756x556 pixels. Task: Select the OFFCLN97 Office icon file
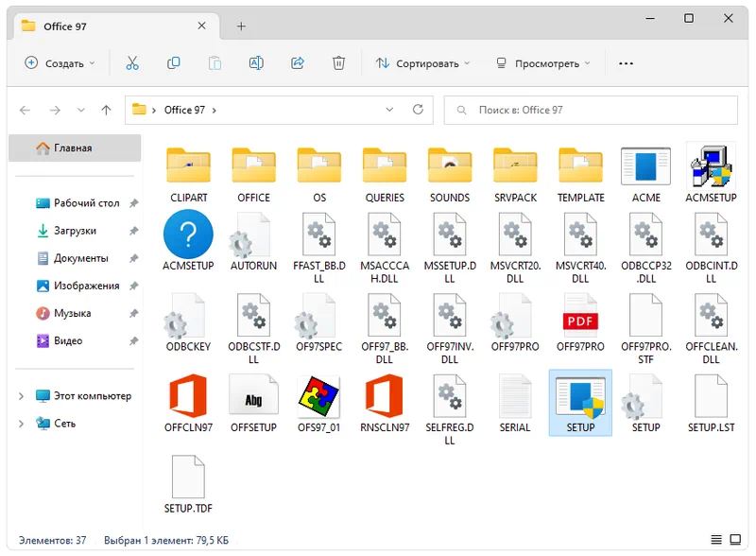point(188,404)
